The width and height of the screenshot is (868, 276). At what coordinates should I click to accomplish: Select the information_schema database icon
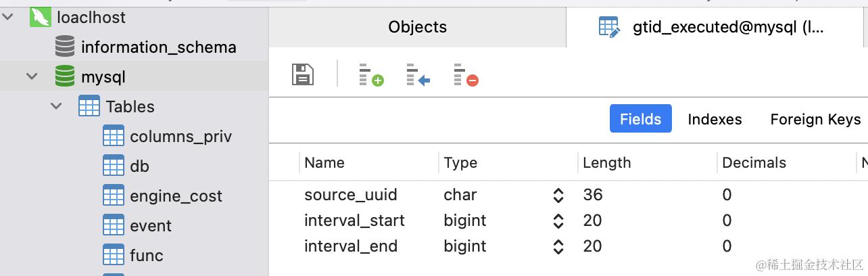pos(65,47)
